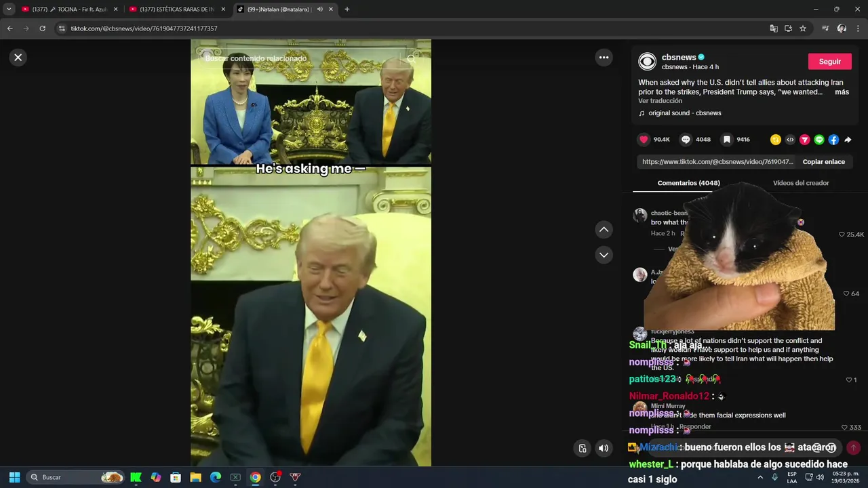868x488 pixels.
Task: Go to the previous video arrow
Action: [604, 230]
